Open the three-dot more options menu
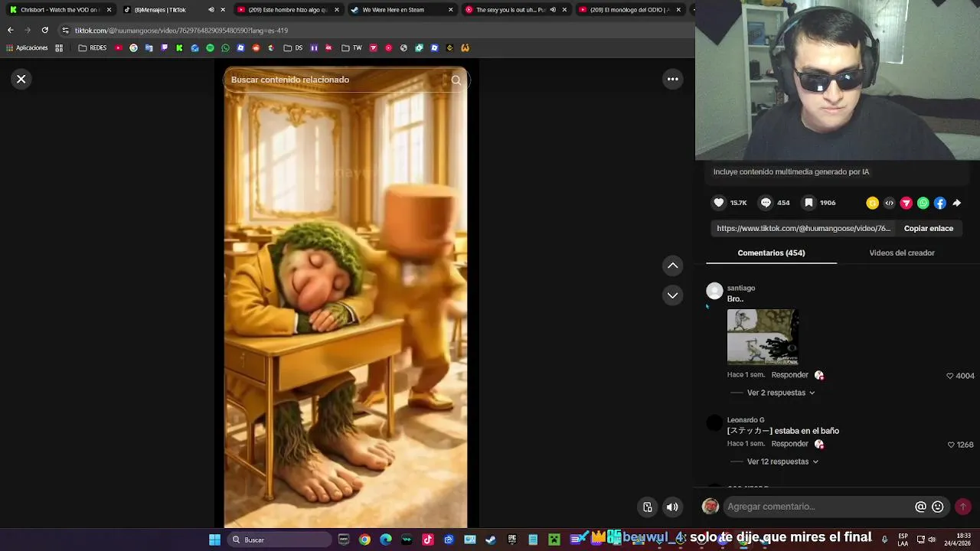The height and width of the screenshot is (551, 980). [673, 79]
